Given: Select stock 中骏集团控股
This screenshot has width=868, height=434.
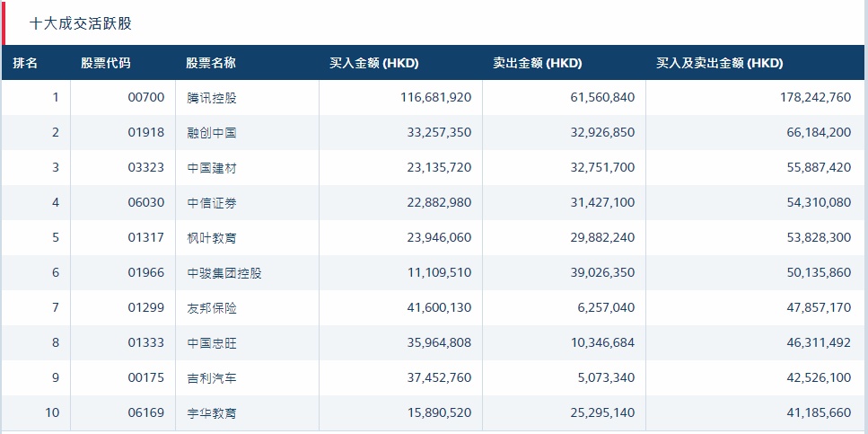Looking at the screenshot, I should point(224,272).
